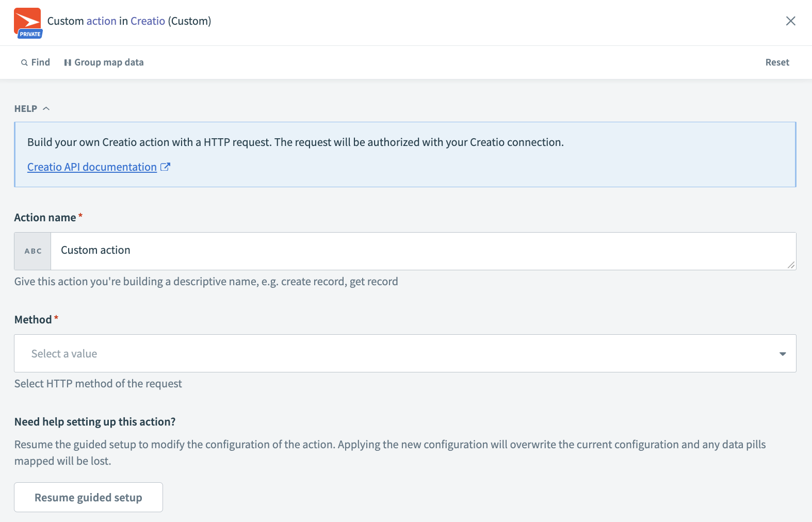Click the PRIVATE badge under the logo
The image size is (812, 522).
[x=30, y=34]
